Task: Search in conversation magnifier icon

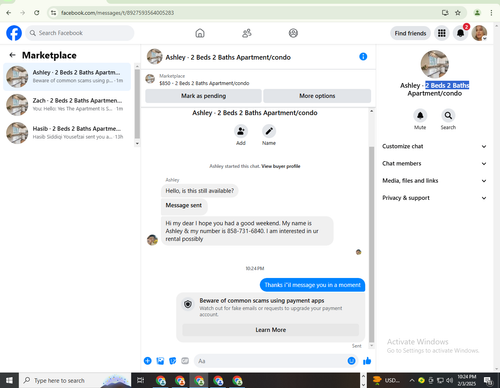Action: tap(448, 116)
